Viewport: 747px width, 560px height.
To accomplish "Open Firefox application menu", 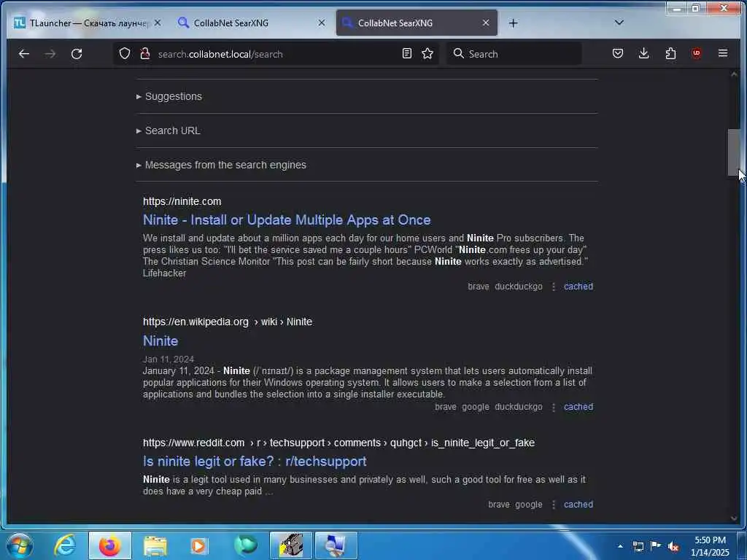I will click(x=723, y=53).
